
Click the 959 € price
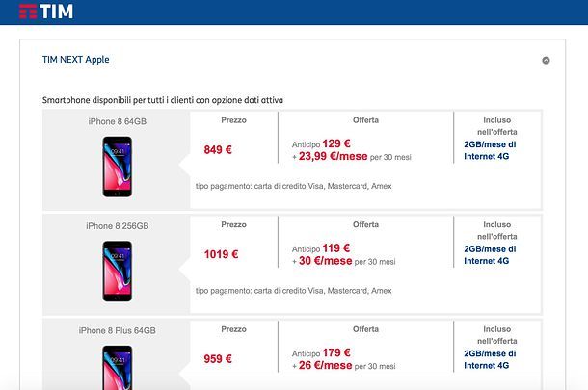[x=218, y=359]
